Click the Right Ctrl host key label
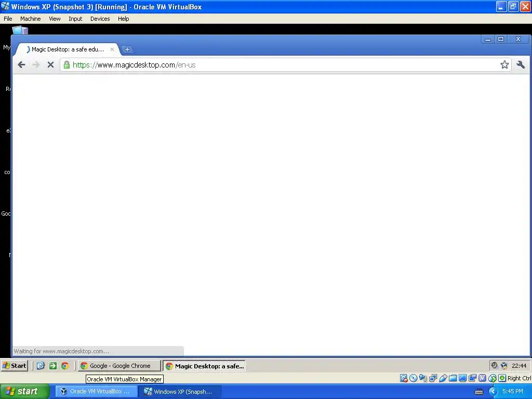Screen dimensions: 532x399 point(519,378)
